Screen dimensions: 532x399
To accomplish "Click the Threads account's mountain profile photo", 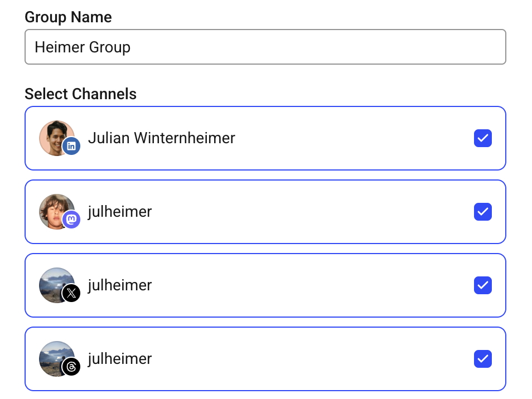I will coord(57,359).
